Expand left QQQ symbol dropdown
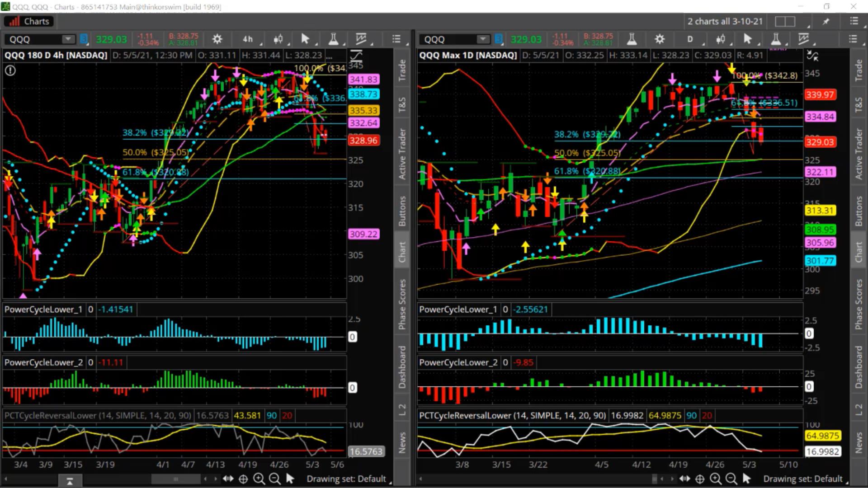This screenshot has height=488, width=868. click(x=68, y=39)
